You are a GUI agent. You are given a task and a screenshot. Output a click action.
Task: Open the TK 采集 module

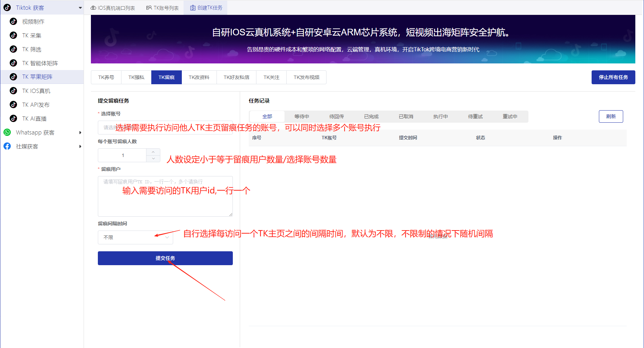pos(32,35)
